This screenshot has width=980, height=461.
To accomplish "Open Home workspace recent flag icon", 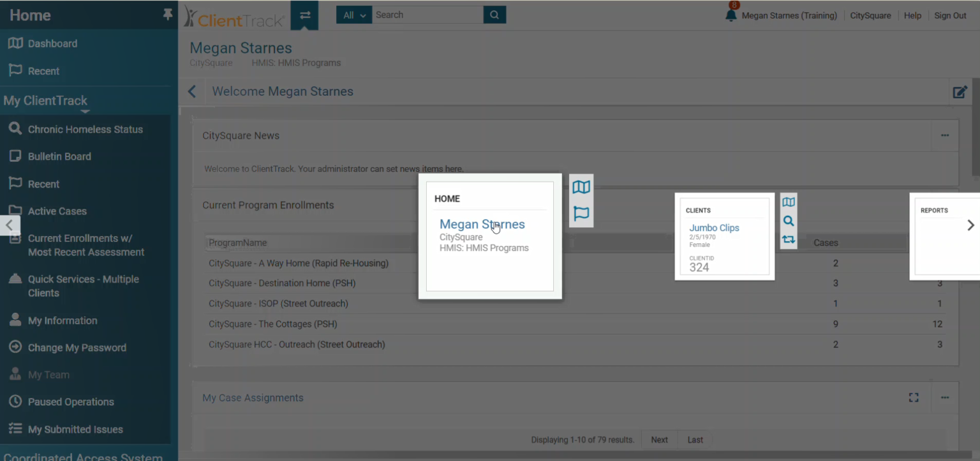I will click(x=581, y=214).
